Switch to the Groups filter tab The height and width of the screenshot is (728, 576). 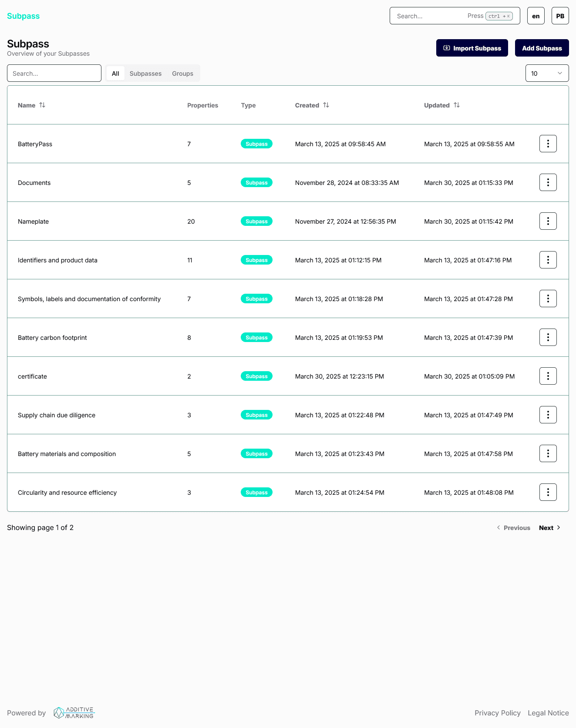[182, 73]
